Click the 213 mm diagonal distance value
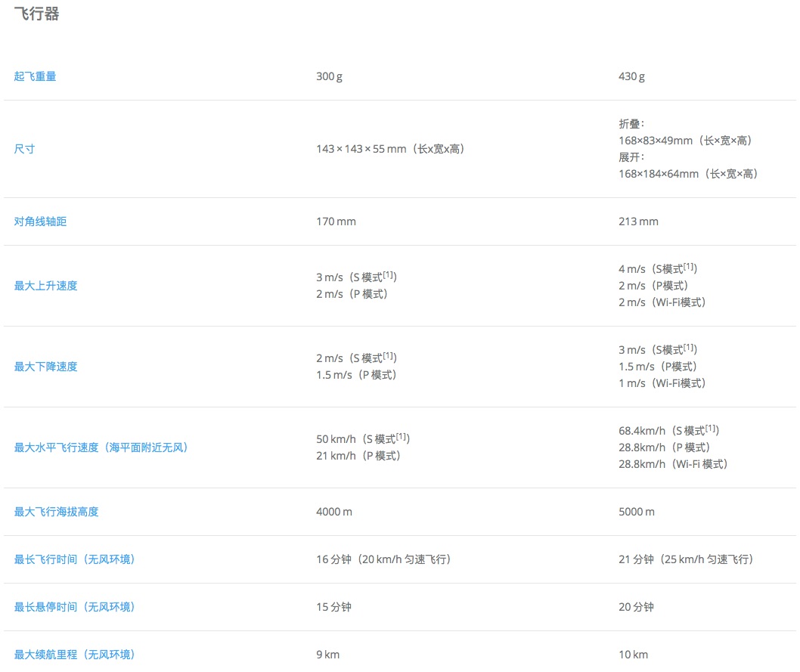 (x=638, y=221)
